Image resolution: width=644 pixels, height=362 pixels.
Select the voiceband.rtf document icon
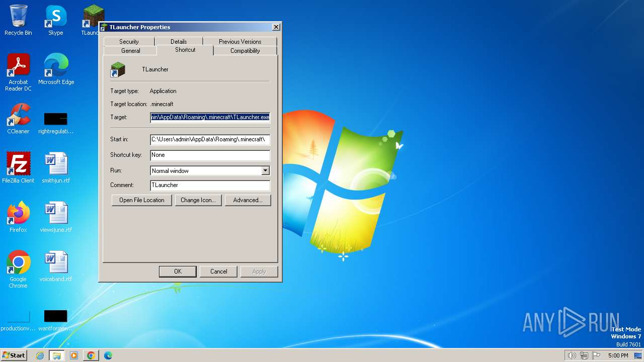click(x=56, y=266)
